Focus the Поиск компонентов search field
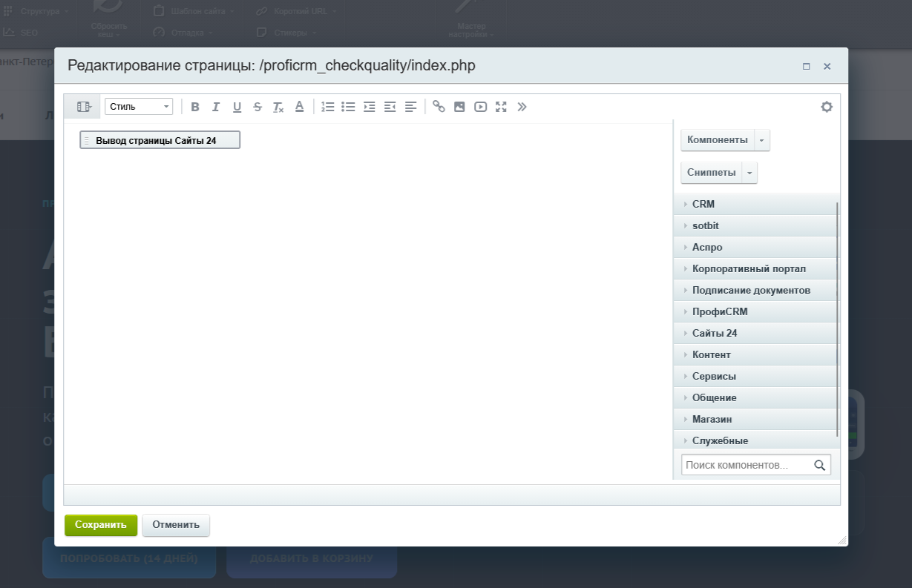 (x=747, y=465)
